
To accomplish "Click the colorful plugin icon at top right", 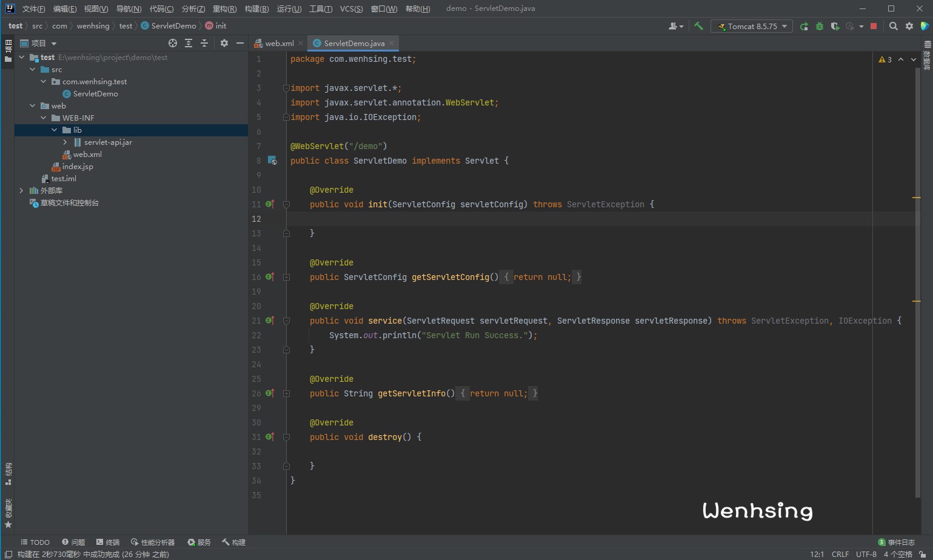I will coord(925,26).
